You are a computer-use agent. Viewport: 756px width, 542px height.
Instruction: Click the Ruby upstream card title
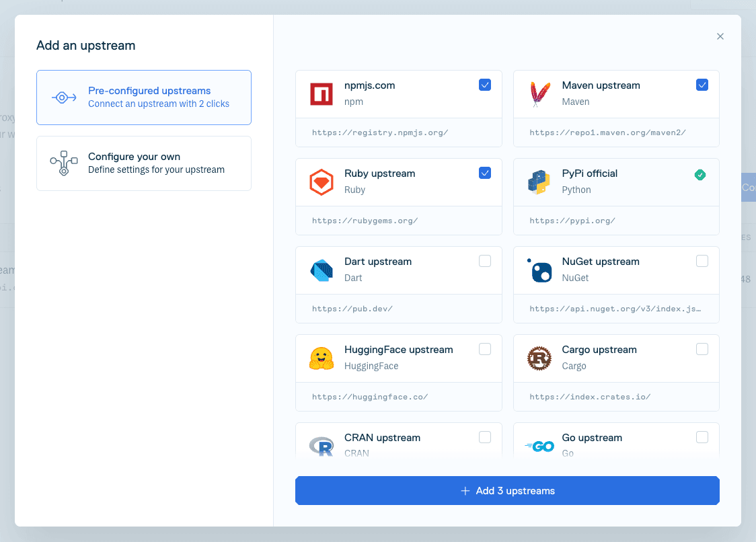coord(379,173)
